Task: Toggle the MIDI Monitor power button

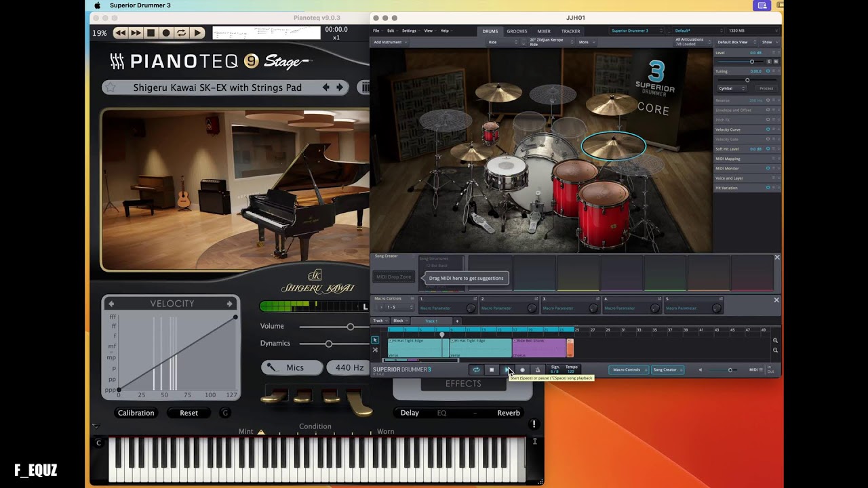Action: point(768,168)
